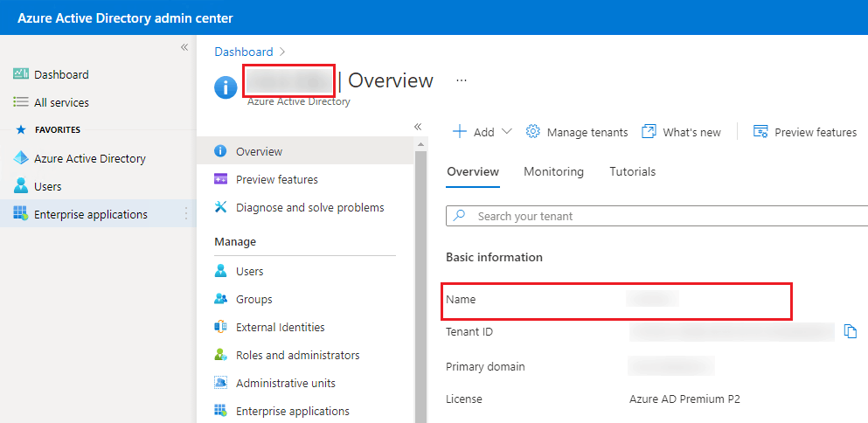
Task: Click the Azure Active Directory admin center title
Action: (125, 17)
